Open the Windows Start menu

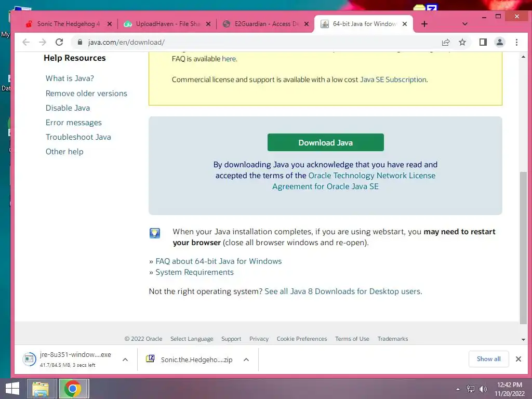pos(12,389)
